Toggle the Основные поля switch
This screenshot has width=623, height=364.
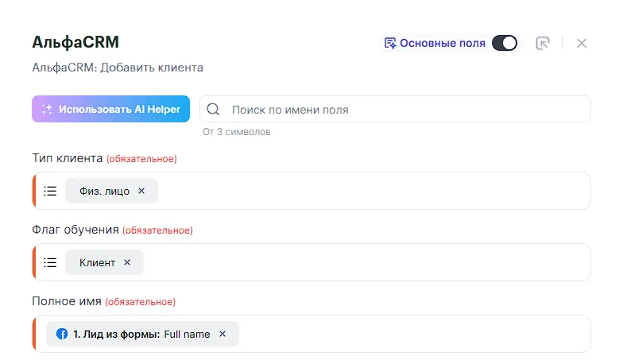click(x=504, y=43)
